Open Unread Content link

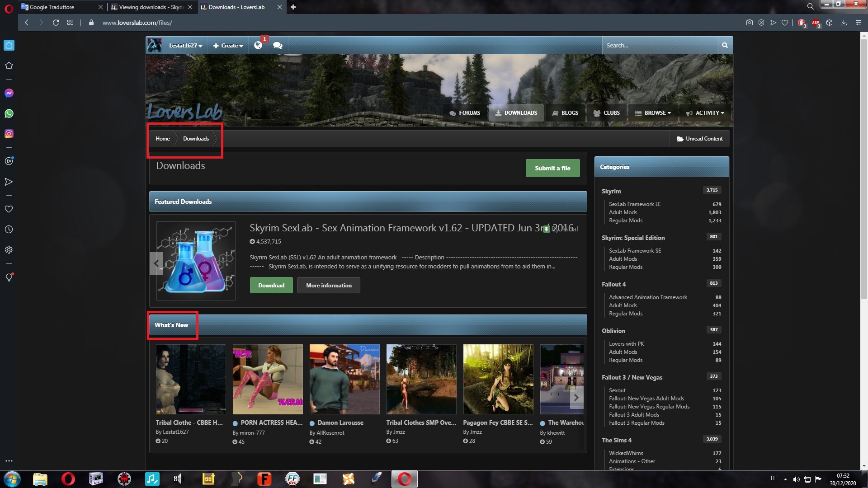[x=699, y=139]
